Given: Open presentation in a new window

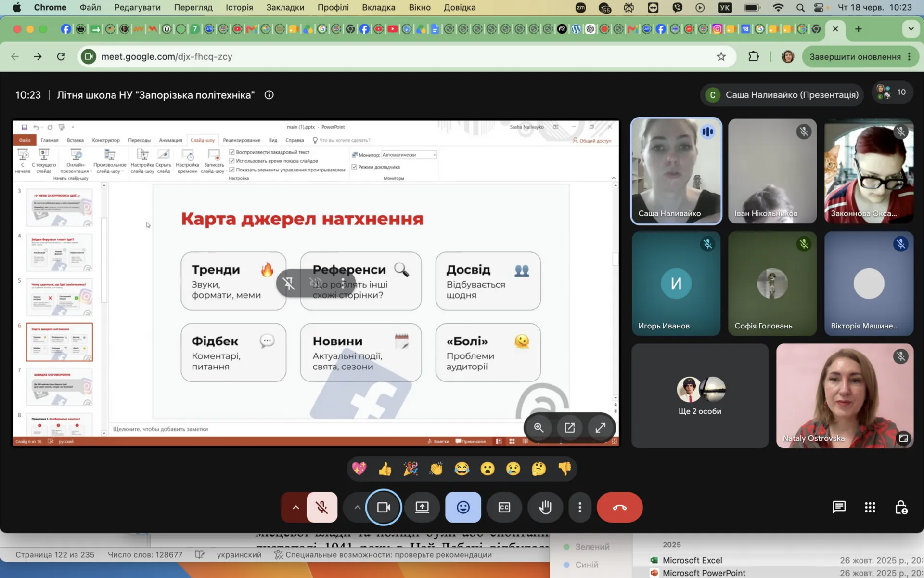Looking at the screenshot, I should click(x=570, y=428).
